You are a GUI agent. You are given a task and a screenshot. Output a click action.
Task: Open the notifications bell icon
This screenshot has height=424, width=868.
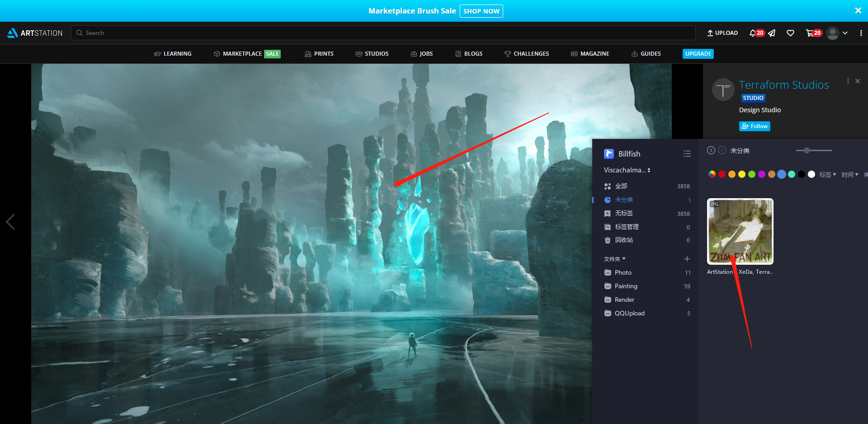[752, 33]
